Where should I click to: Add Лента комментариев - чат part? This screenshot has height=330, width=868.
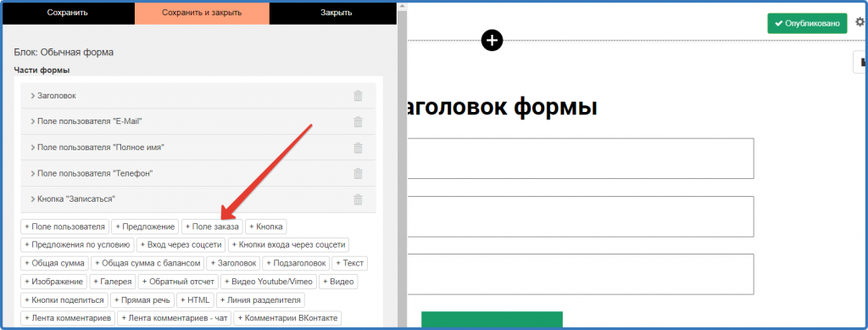click(175, 318)
